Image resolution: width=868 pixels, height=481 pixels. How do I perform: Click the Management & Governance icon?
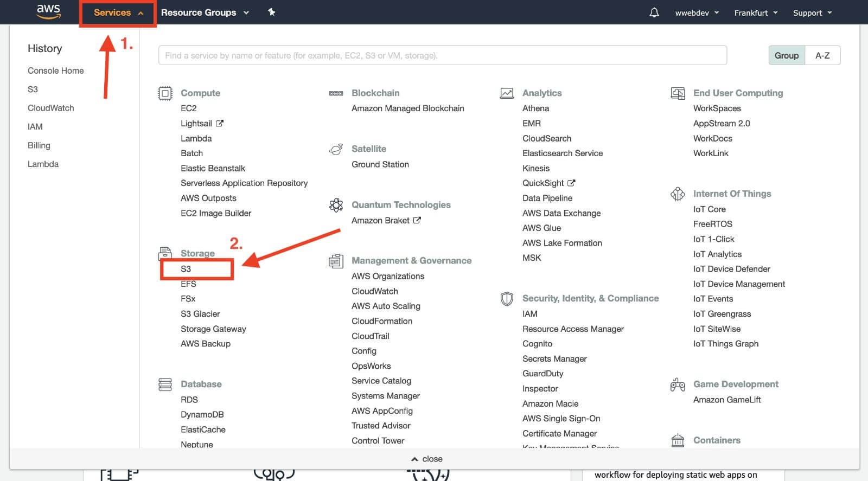coord(336,261)
